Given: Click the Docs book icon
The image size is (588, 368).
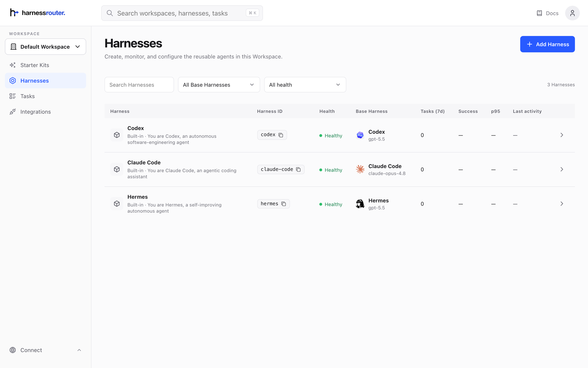Looking at the screenshot, I should tap(539, 13).
